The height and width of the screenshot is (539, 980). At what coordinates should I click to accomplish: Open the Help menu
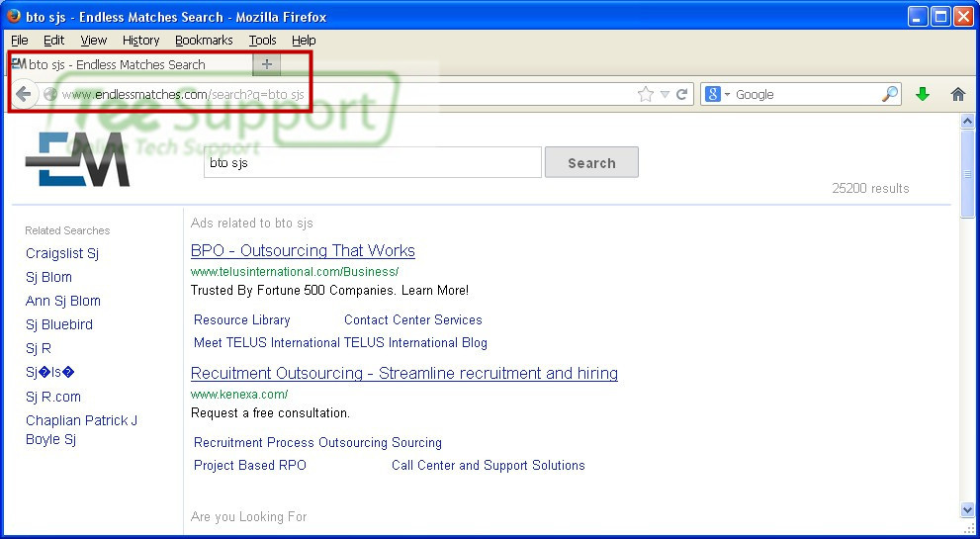coord(304,40)
